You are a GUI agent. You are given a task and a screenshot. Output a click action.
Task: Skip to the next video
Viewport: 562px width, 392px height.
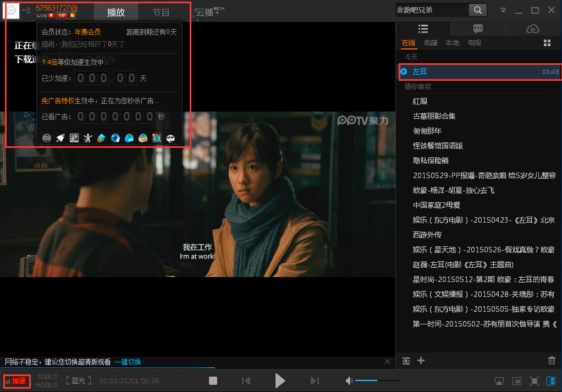(x=315, y=380)
